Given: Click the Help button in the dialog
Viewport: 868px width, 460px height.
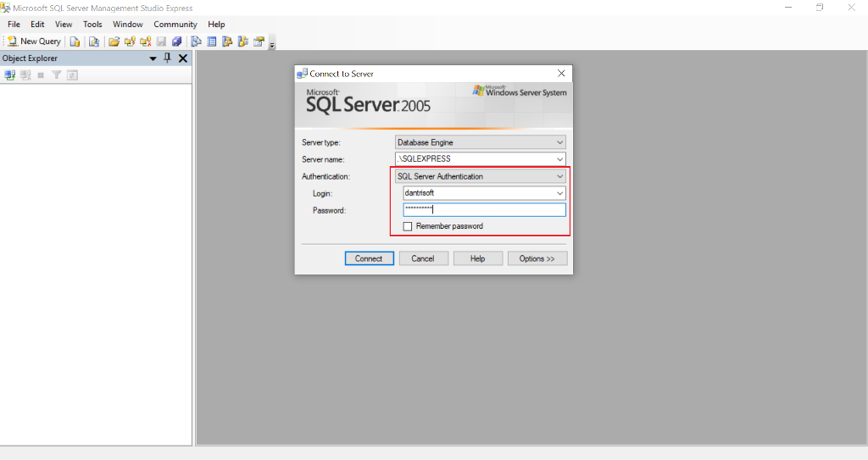Looking at the screenshot, I should coord(478,258).
